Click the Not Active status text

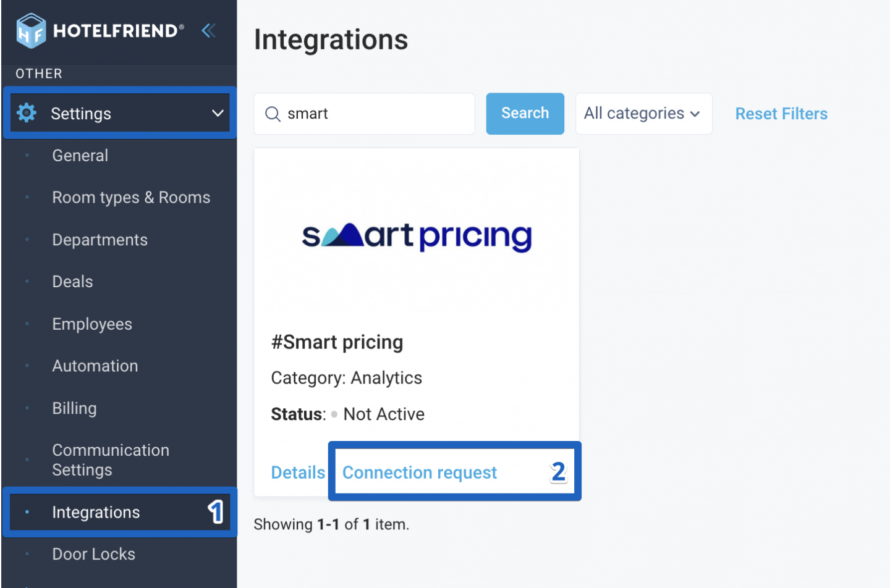pos(384,414)
